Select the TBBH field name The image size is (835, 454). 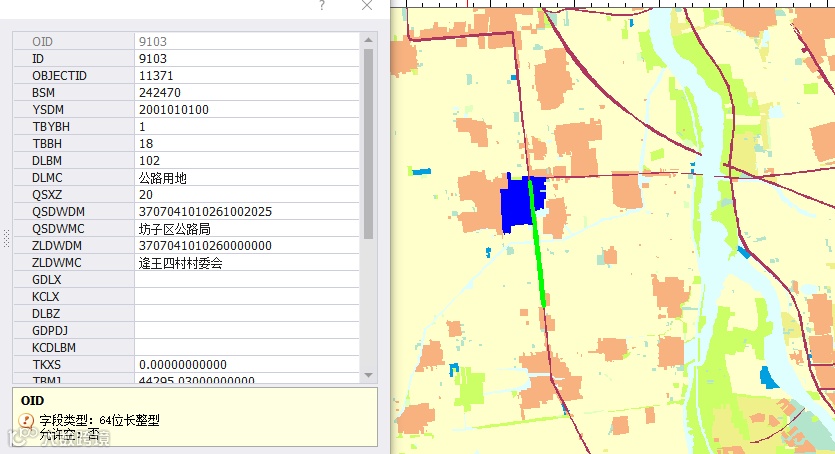tap(47, 144)
